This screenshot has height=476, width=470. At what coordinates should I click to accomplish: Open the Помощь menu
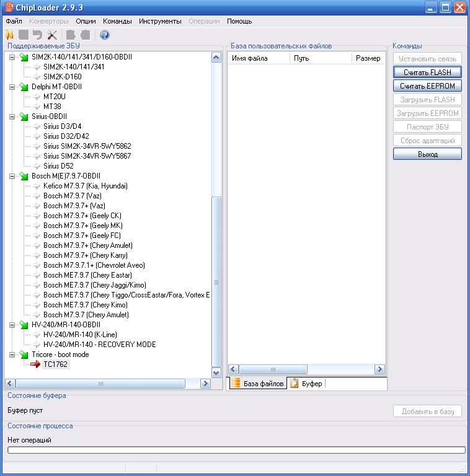[x=239, y=21]
